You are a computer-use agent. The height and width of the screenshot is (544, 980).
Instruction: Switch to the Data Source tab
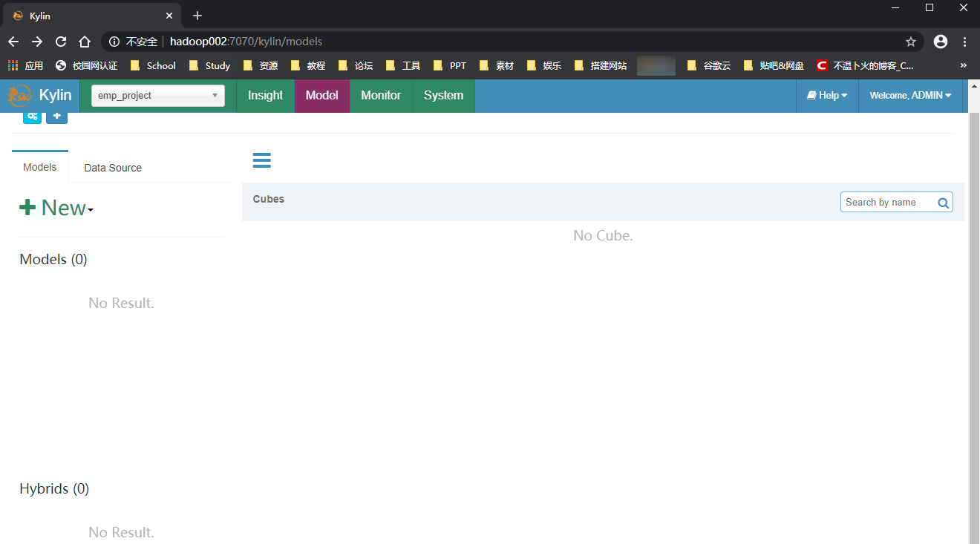coord(113,168)
